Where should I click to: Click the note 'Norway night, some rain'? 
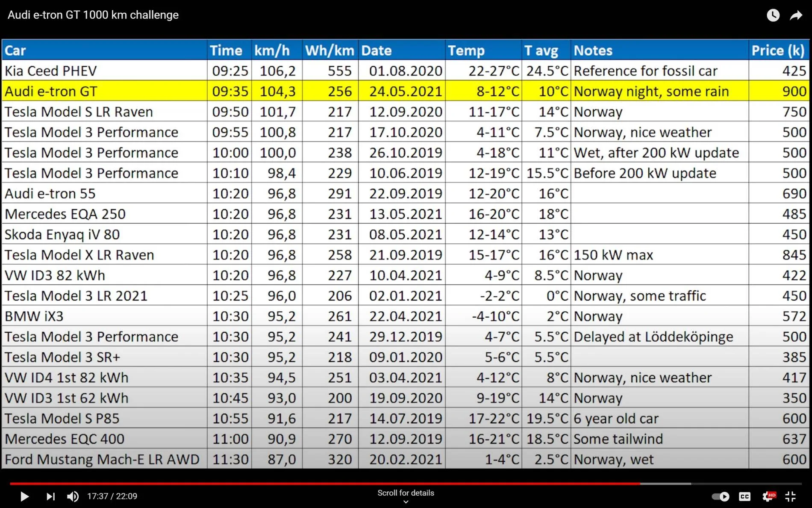(651, 92)
